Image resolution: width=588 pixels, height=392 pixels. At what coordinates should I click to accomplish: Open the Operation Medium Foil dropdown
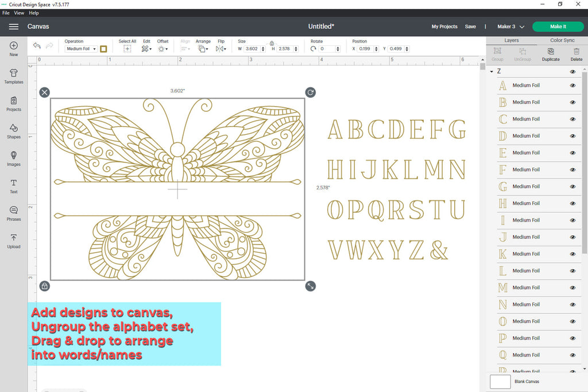click(x=81, y=49)
